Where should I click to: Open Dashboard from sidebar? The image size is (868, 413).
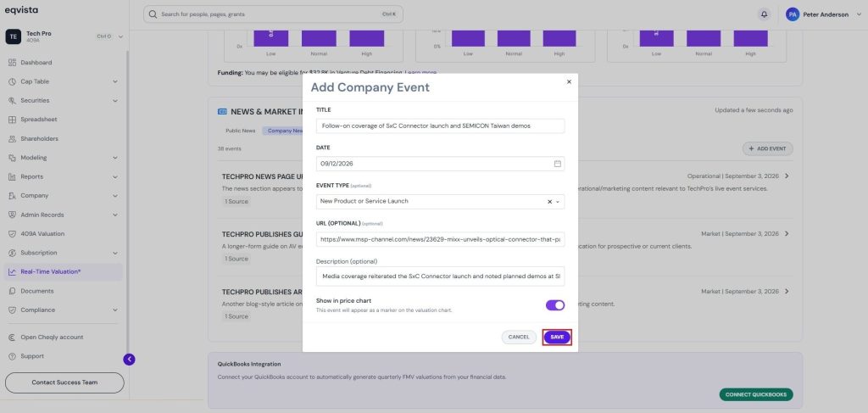pyautogui.click(x=36, y=63)
